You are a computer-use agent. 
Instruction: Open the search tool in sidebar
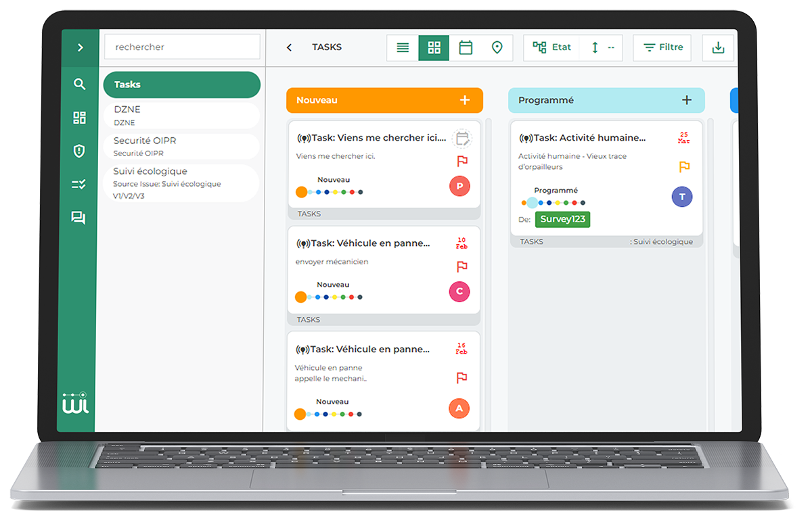tap(79, 84)
